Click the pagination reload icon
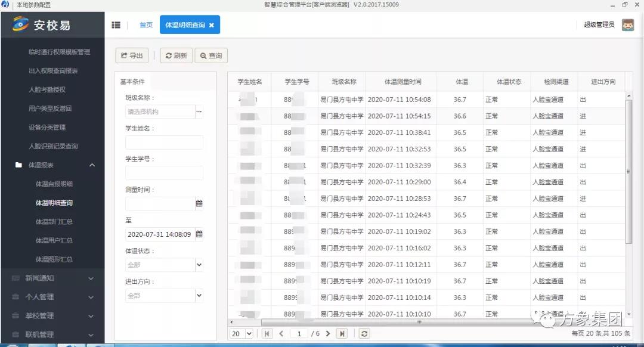 coord(364,334)
